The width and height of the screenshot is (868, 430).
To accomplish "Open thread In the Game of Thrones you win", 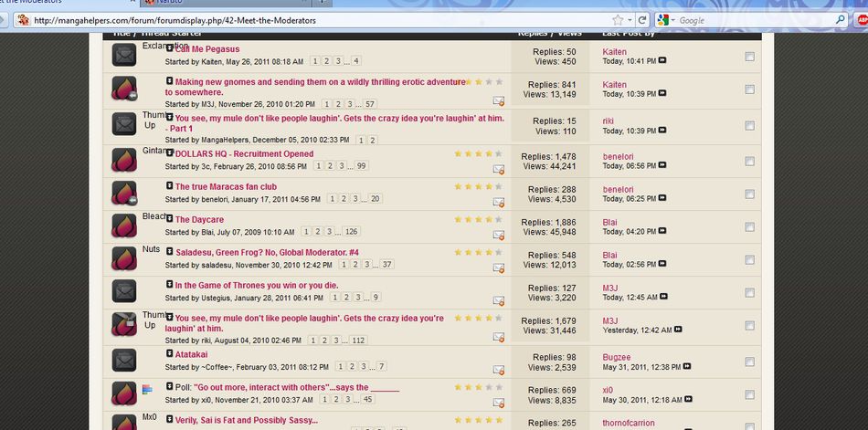I will point(257,286).
